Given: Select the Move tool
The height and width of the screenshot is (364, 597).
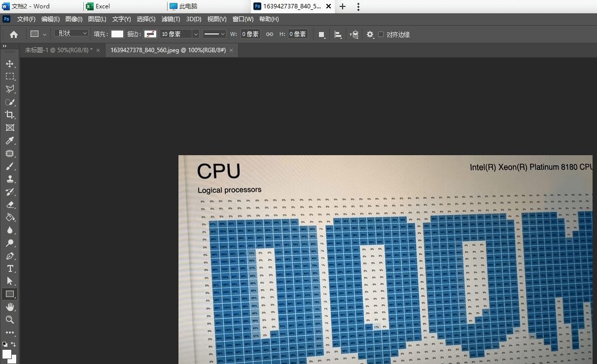Looking at the screenshot, I should pyautogui.click(x=9, y=64).
